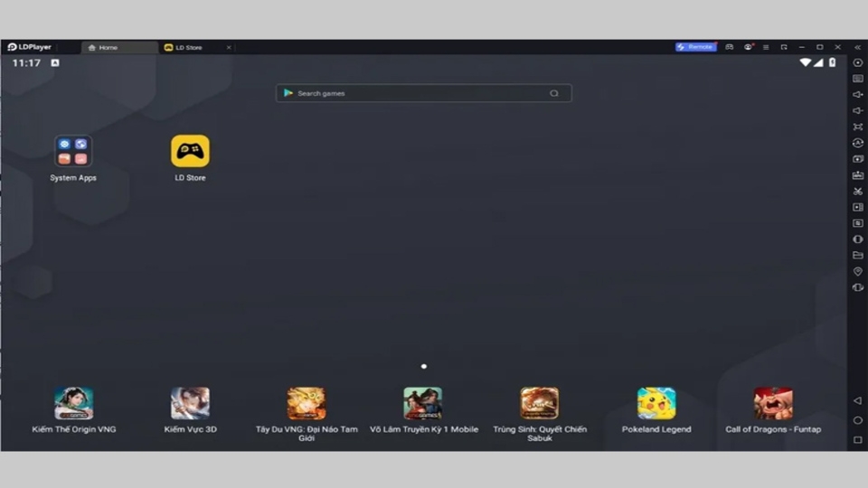Launch the LD Store app
868x488 pixels.
click(x=190, y=151)
